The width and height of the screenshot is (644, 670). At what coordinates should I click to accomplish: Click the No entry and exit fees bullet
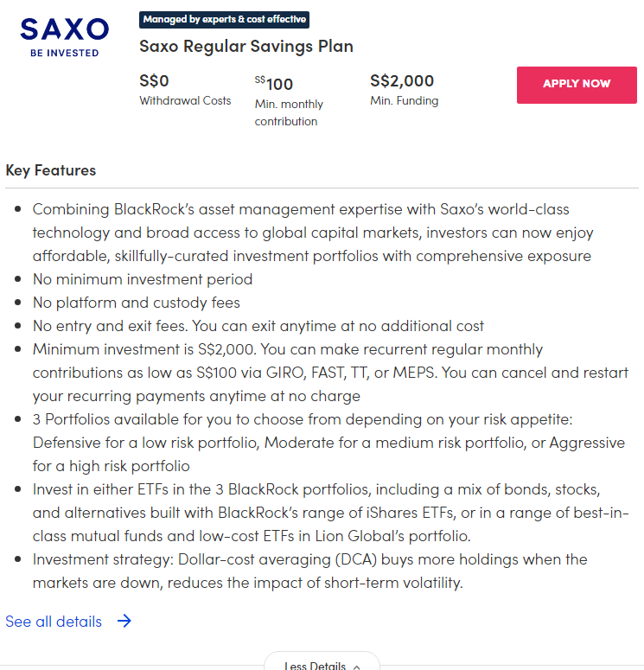pos(258,326)
